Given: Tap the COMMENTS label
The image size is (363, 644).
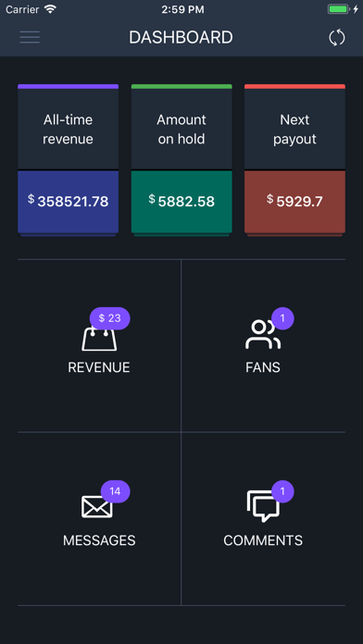Looking at the screenshot, I should 263,540.
